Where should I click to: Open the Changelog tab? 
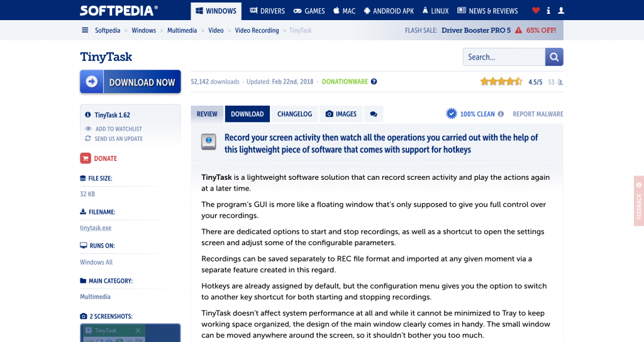click(x=294, y=114)
